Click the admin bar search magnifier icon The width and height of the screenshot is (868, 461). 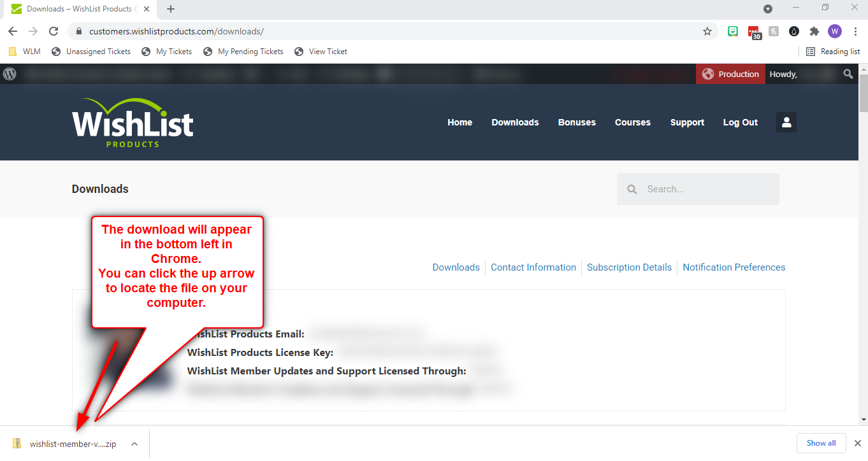point(848,74)
